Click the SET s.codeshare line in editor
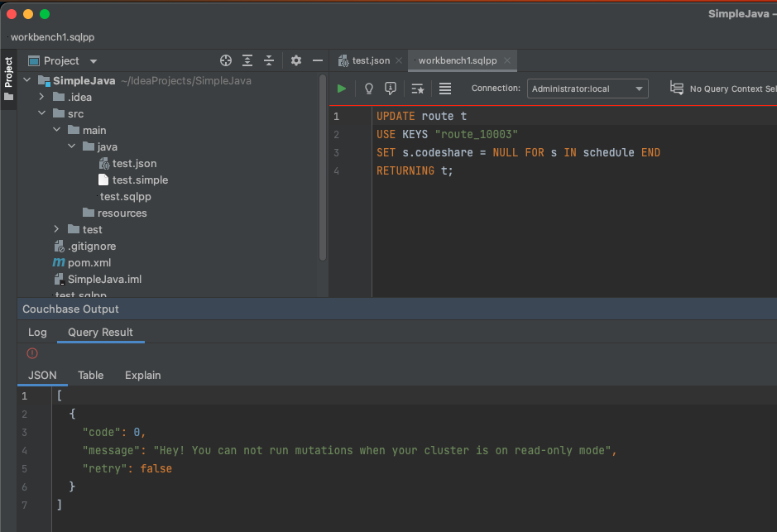 (x=518, y=152)
